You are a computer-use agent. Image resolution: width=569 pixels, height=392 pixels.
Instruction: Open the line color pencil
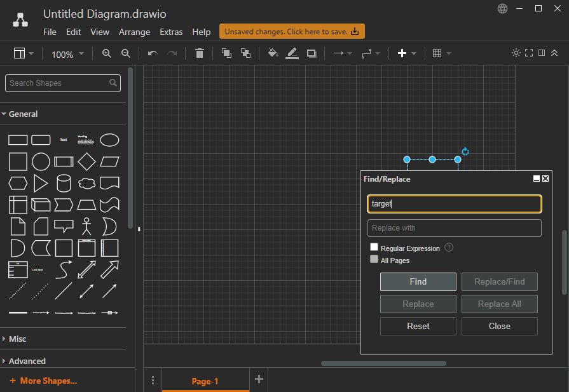(x=292, y=53)
